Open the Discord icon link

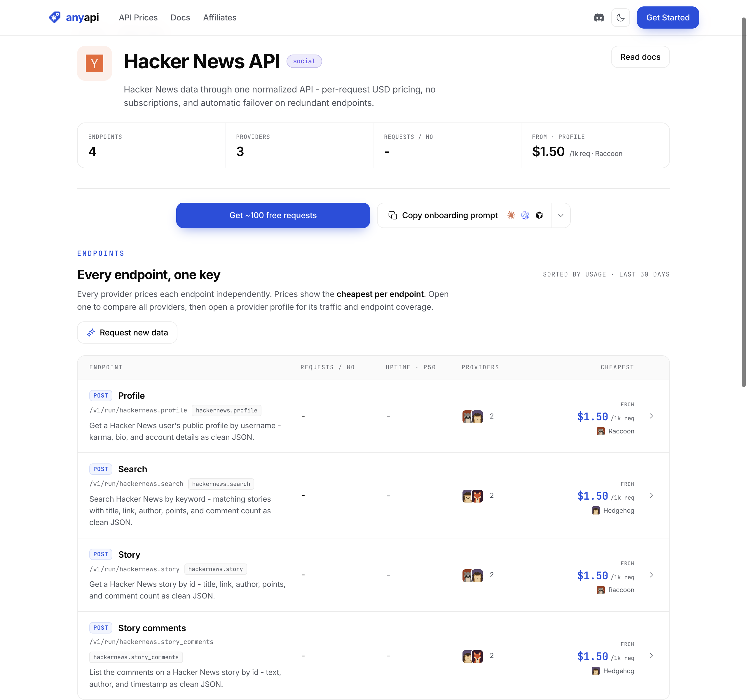point(598,18)
